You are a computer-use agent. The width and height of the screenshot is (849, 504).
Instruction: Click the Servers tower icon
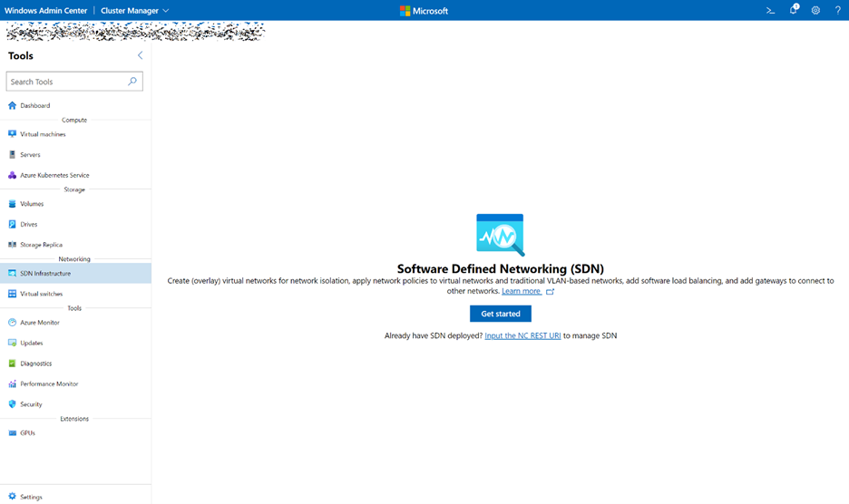[x=12, y=154]
